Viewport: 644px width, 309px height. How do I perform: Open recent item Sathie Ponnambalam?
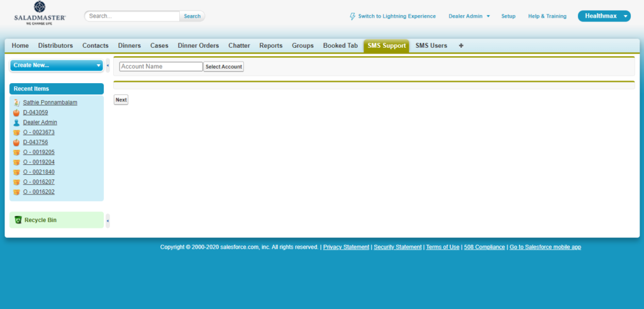point(50,103)
